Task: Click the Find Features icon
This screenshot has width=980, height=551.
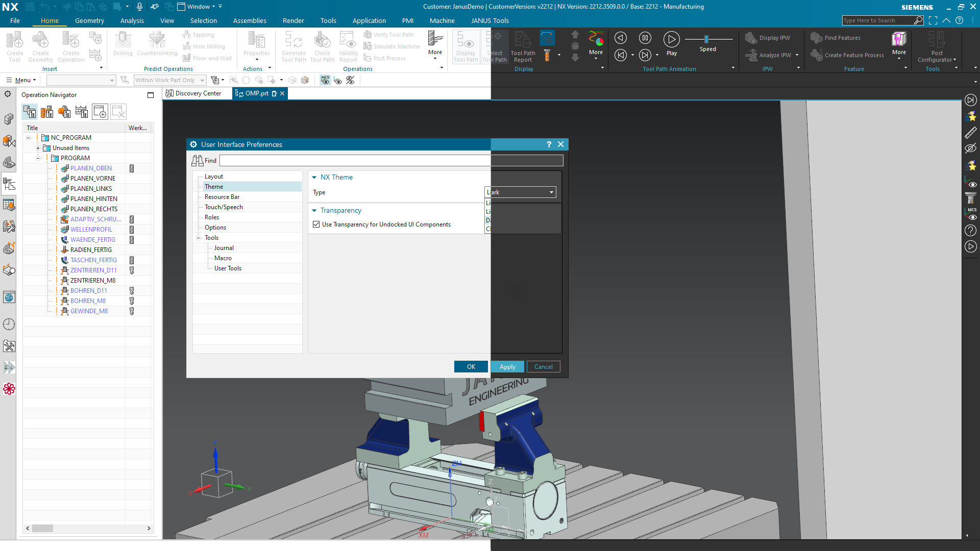Action: pos(816,38)
